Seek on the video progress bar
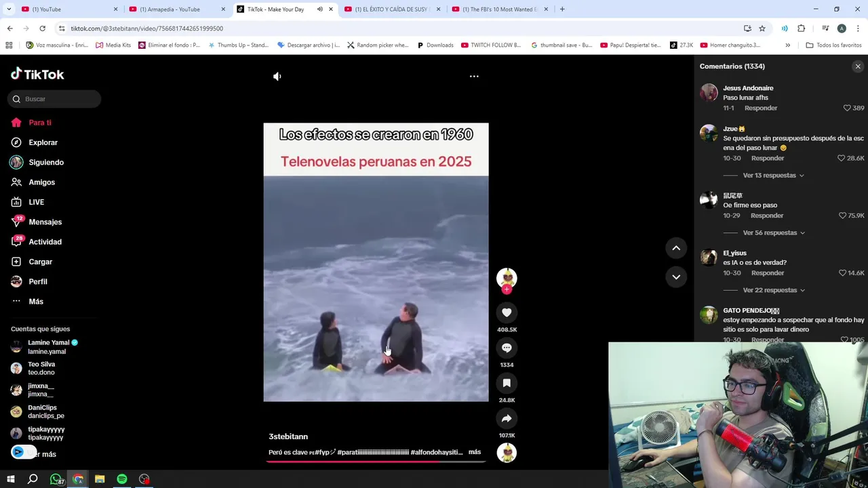The image size is (868, 488). 376,462
